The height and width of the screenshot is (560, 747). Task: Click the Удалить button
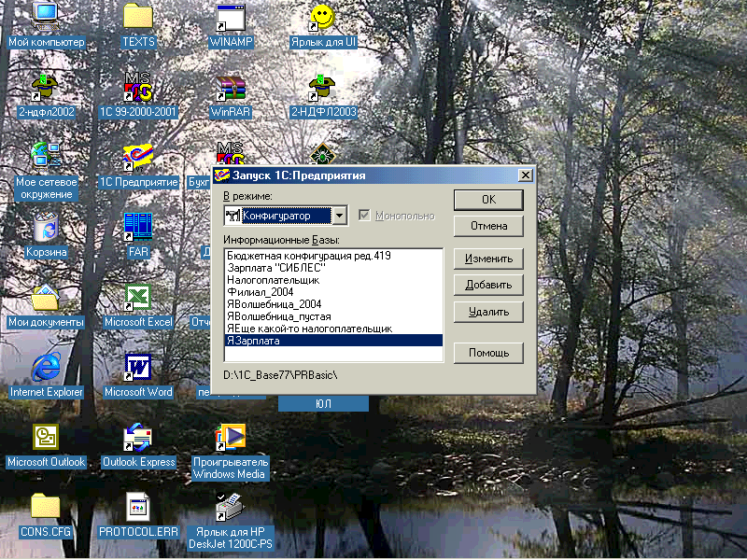(x=488, y=313)
